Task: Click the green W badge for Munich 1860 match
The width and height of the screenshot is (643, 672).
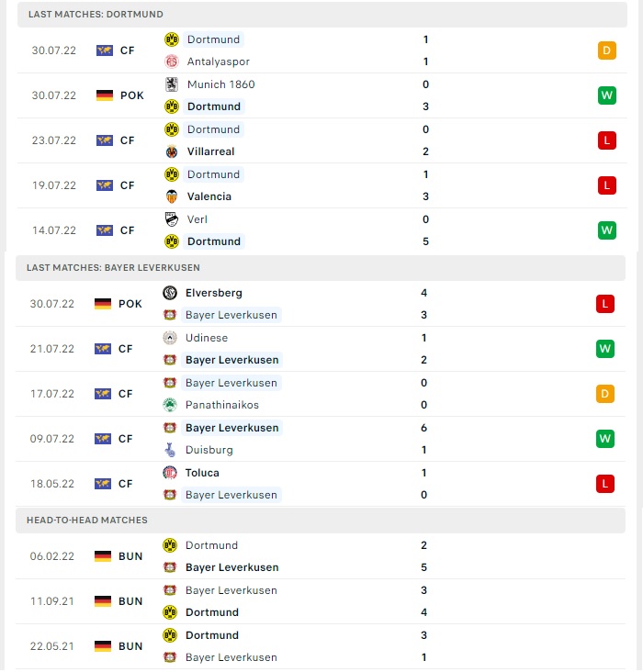Action: click(x=607, y=95)
